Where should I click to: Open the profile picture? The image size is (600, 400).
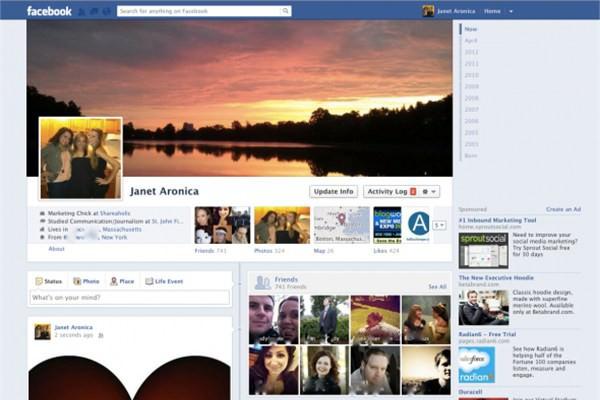80,158
